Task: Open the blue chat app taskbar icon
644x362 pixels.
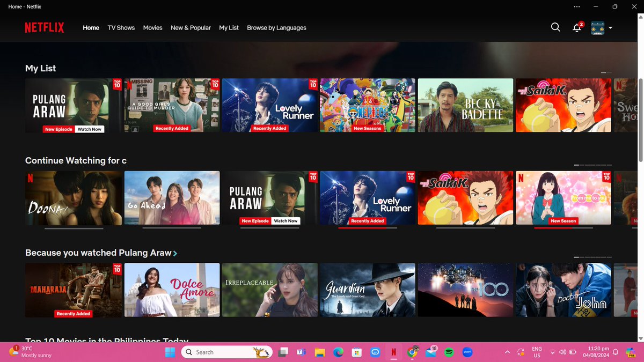Action: pos(375,352)
